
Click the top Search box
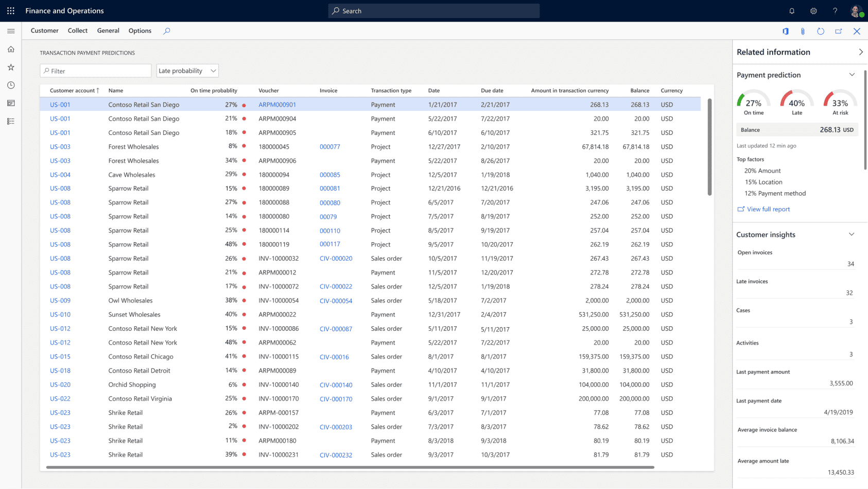[434, 11]
